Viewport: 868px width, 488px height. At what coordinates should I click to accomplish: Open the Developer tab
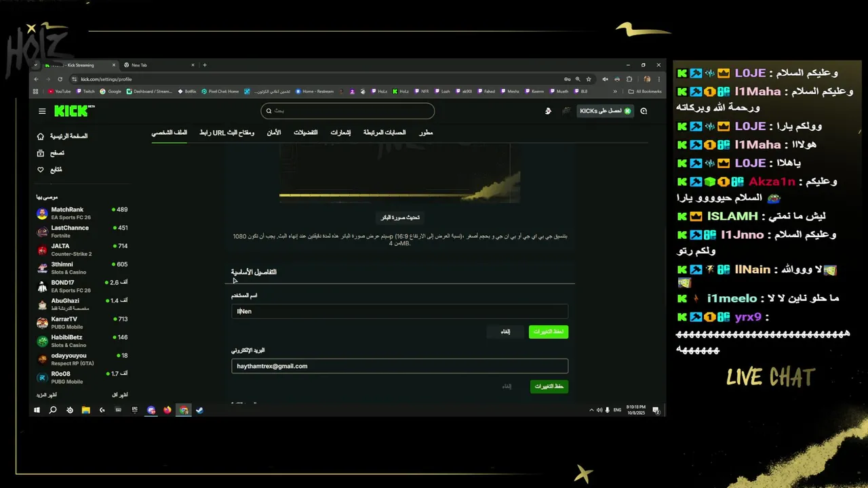point(426,132)
